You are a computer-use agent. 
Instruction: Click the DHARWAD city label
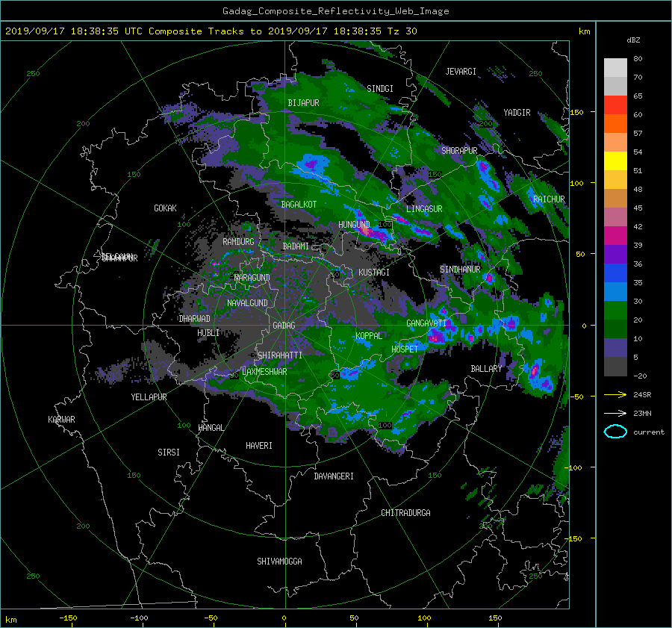(194, 319)
